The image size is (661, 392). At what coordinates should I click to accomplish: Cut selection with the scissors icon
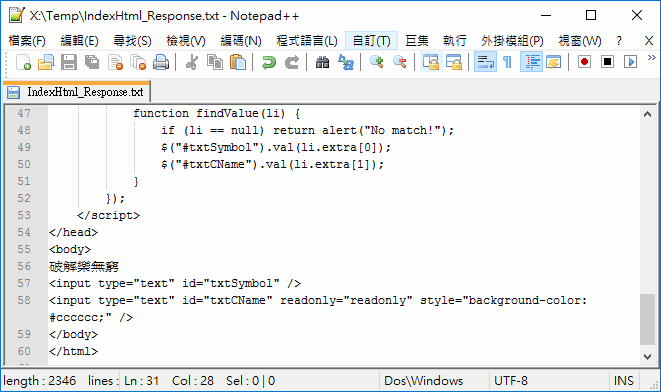(x=192, y=62)
